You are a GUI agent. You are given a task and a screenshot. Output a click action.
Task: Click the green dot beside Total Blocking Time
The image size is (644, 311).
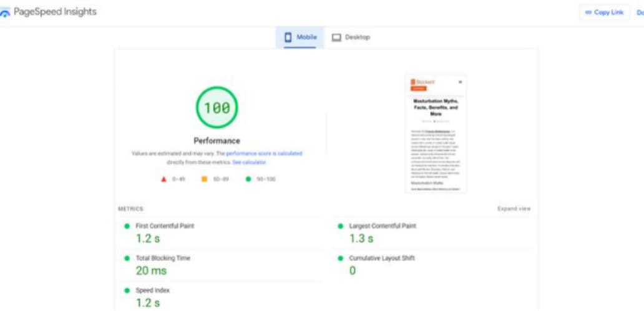click(127, 258)
